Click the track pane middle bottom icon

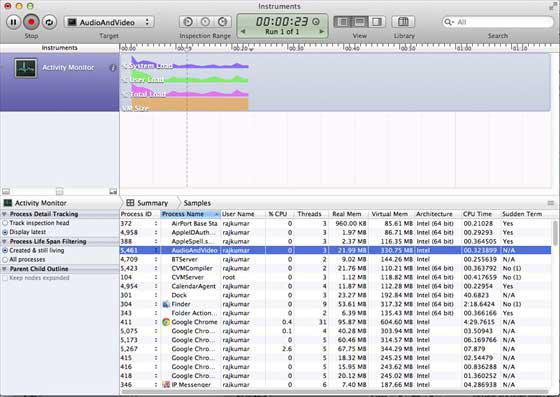click(60, 192)
